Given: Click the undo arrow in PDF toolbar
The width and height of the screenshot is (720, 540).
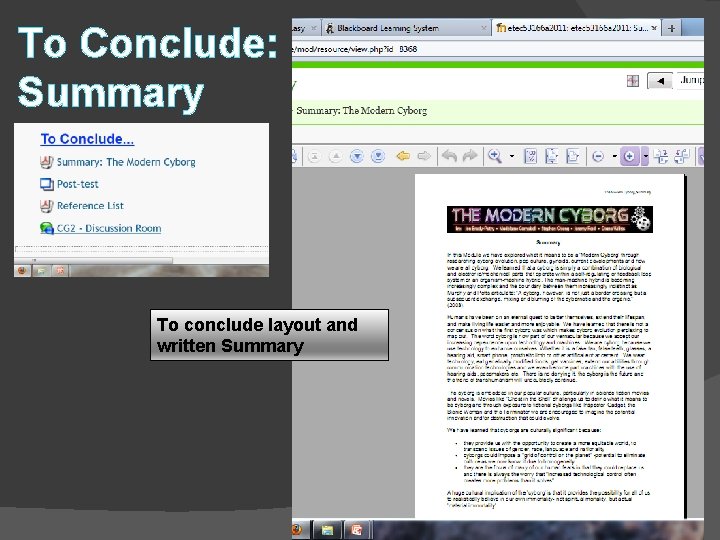Looking at the screenshot, I should click(x=450, y=156).
